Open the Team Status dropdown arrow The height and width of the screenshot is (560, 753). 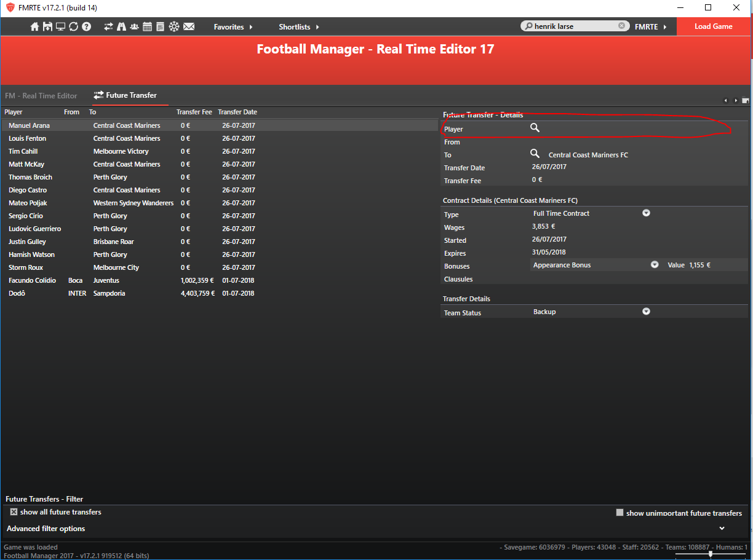click(x=646, y=311)
